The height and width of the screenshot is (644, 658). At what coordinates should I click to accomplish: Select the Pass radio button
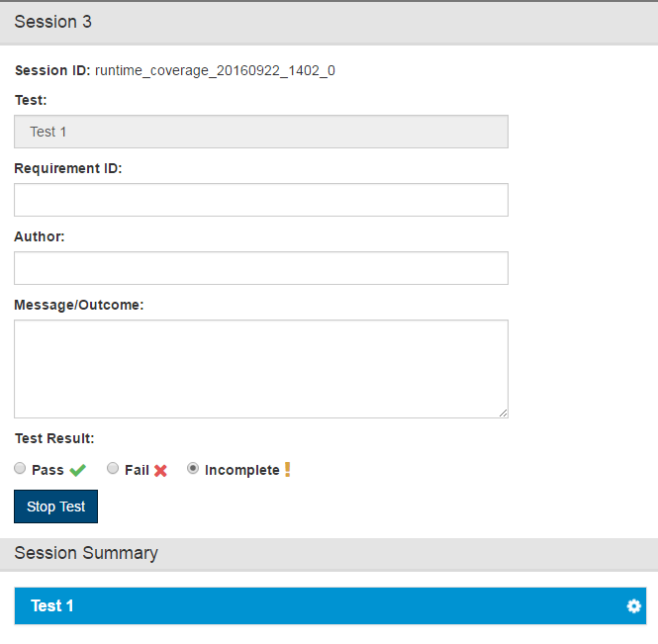coord(20,468)
